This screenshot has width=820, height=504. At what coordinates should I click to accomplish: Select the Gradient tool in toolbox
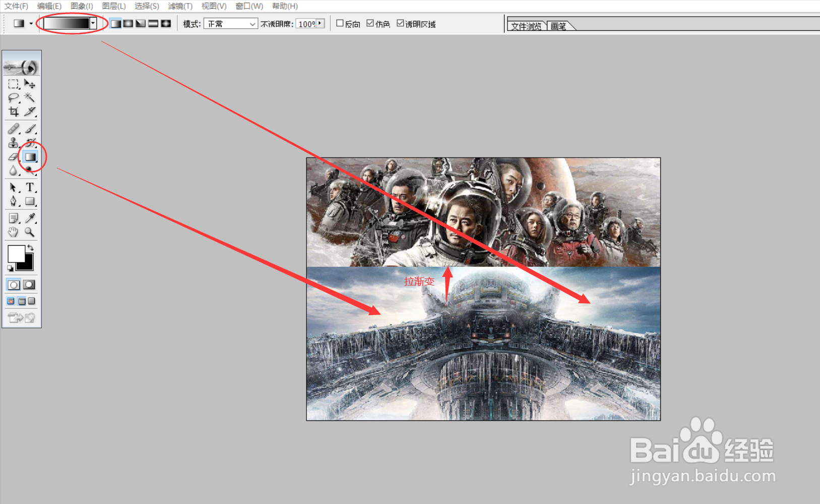point(30,157)
